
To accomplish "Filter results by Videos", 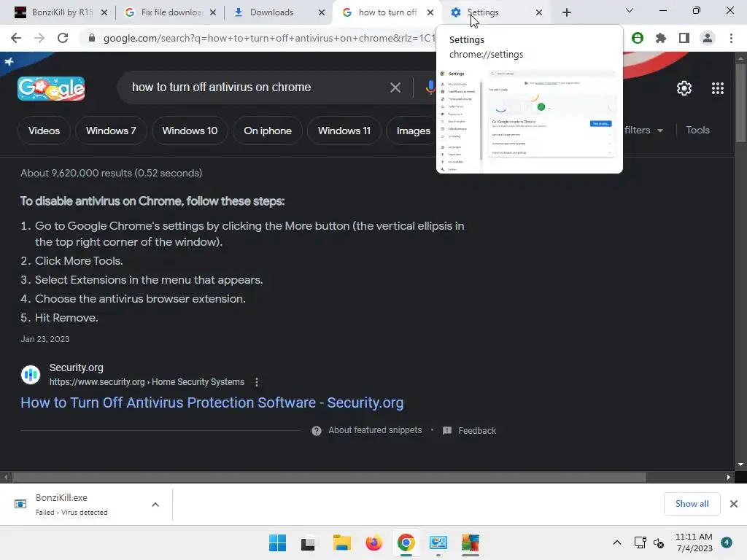I will [44, 131].
